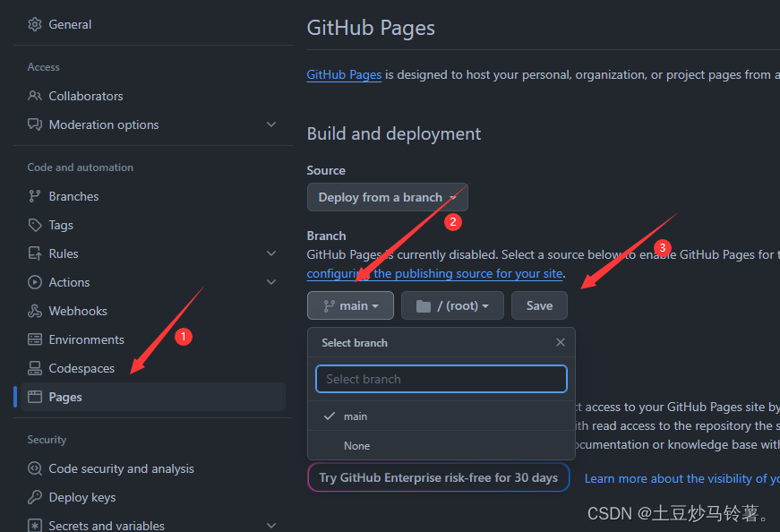This screenshot has width=780, height=532.
Task: Click the Code and automation section label
Action: pos(80,167)
